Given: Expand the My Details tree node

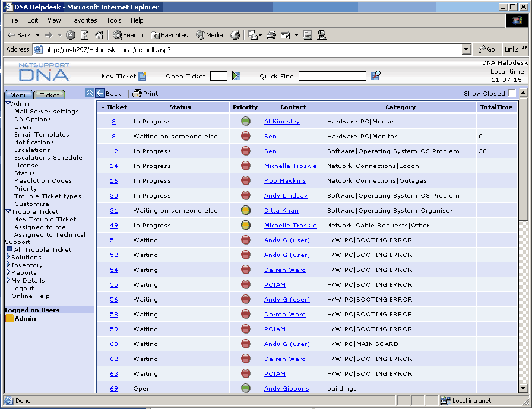Looking at the screenshot, I should [x=8, y=280].
